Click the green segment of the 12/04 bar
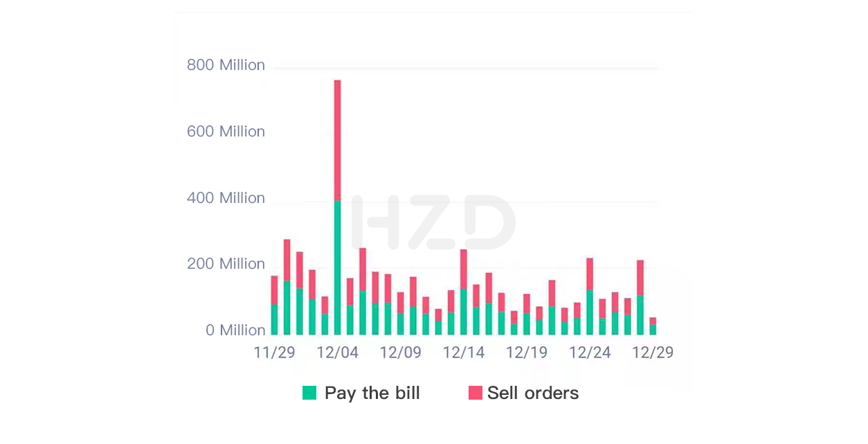The image size is (868, 444). click(337, 268)
